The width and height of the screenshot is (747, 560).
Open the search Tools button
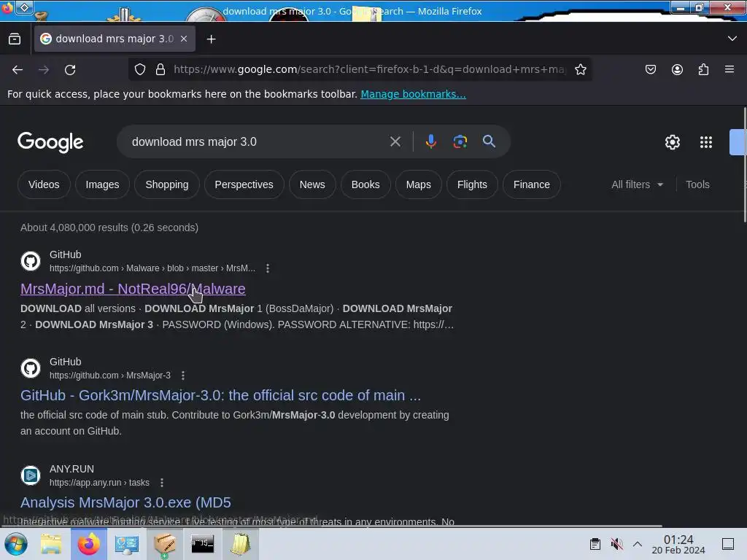point(697,184)
